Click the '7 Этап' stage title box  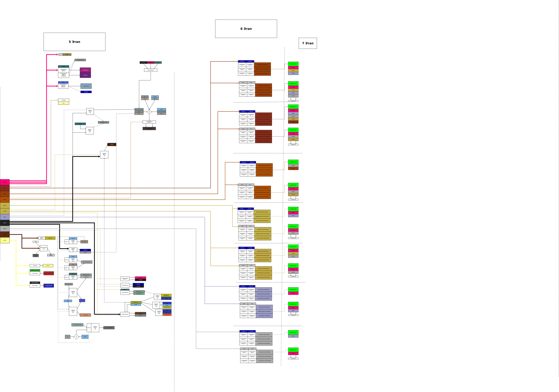pos(308,43)
